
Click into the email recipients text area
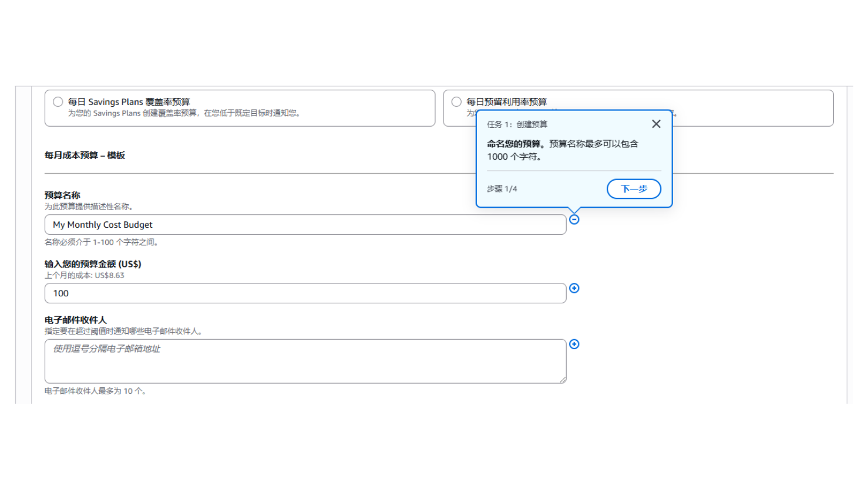[x=305, y=361]
